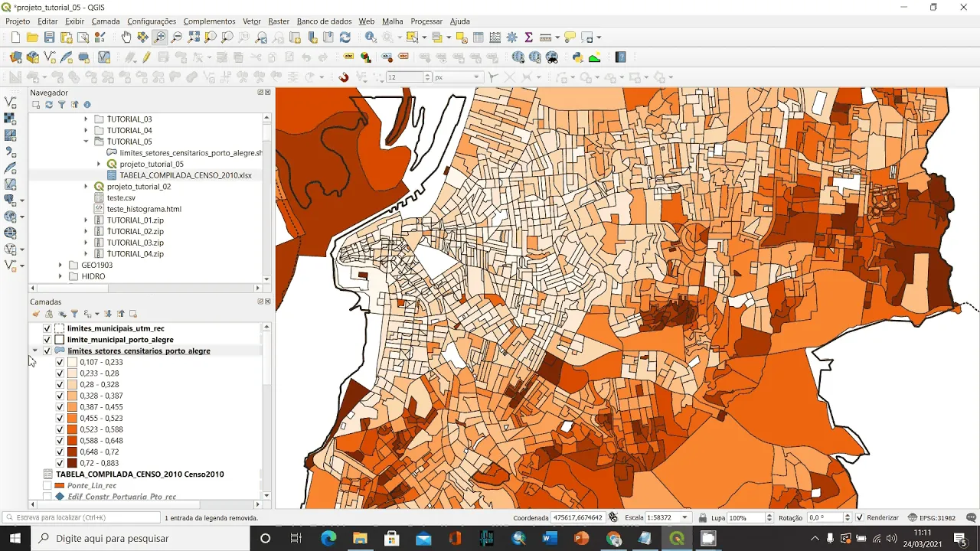Activate the Identify Features tool
The height and width of the screenshot is (551, 980).
[x=371, y=37]
